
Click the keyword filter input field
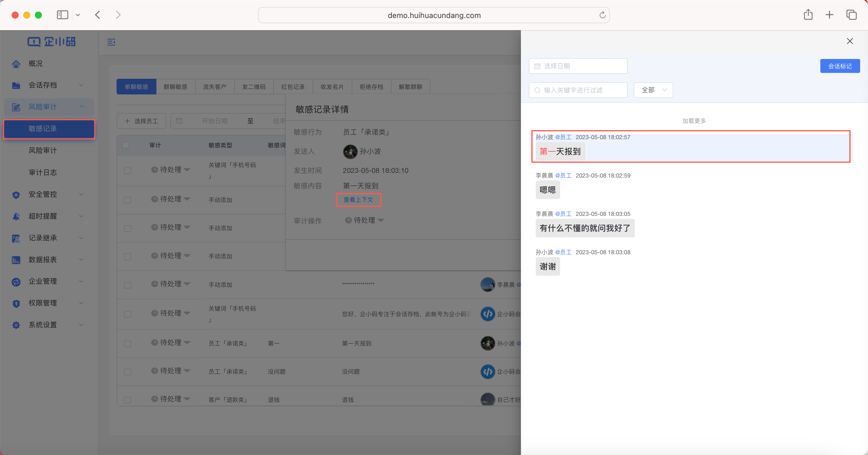click(x=578, y=90)
